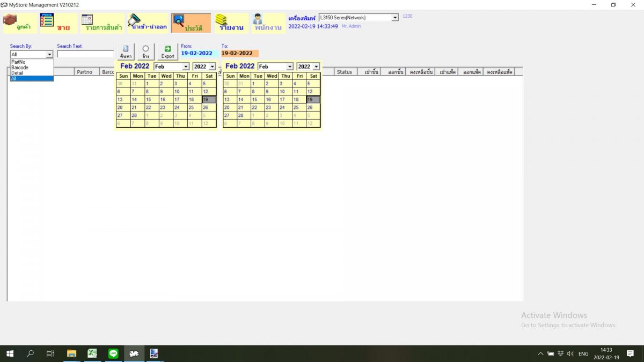Open the Windows Start menu
The height and width of the screenshot is (362, 644).
(10, 353)
